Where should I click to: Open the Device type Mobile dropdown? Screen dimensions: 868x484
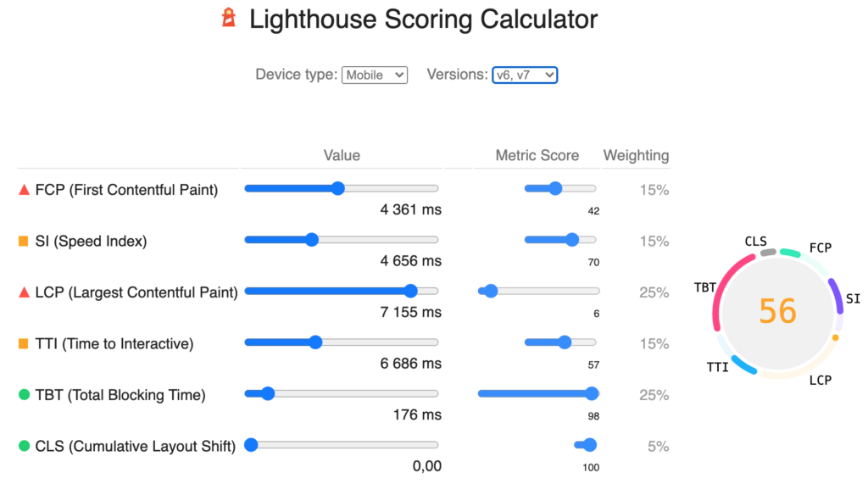point(375,75)
